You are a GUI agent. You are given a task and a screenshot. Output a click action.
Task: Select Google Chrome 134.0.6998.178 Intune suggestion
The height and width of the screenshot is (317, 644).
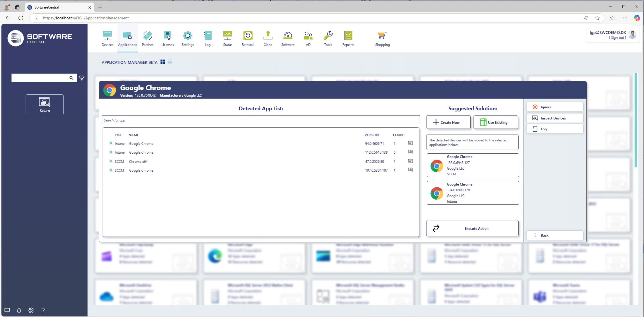pyautogui.click(x=473, y=193)
